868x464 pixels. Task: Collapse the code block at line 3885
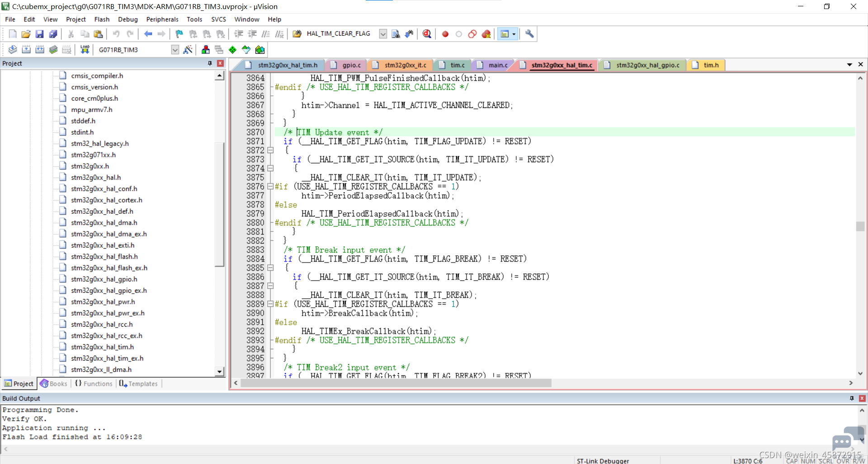click(270, 268)
